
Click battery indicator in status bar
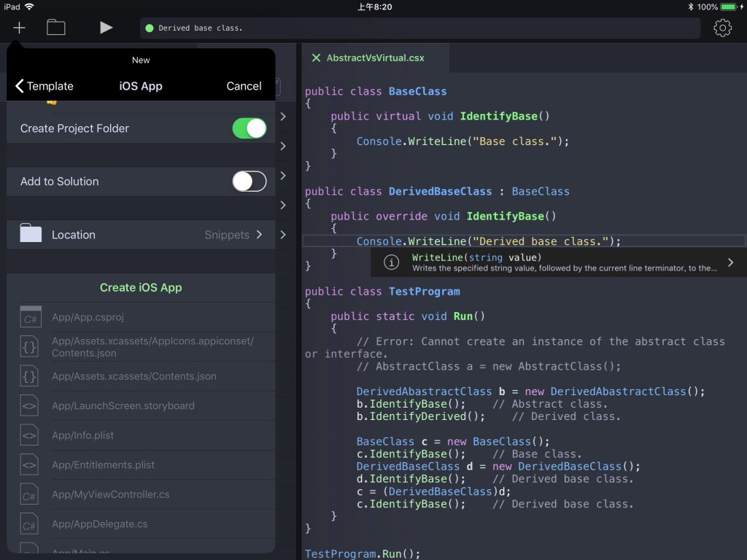click(729, 7)
